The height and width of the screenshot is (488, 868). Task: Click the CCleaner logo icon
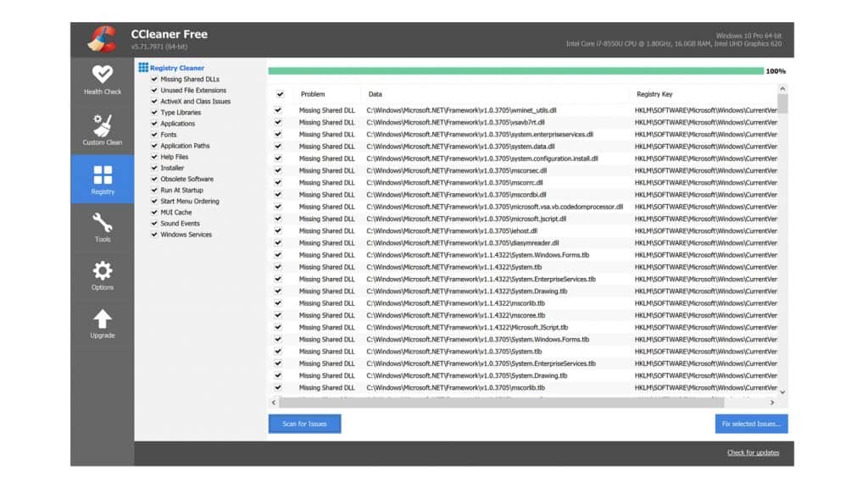tap(101, 39)
